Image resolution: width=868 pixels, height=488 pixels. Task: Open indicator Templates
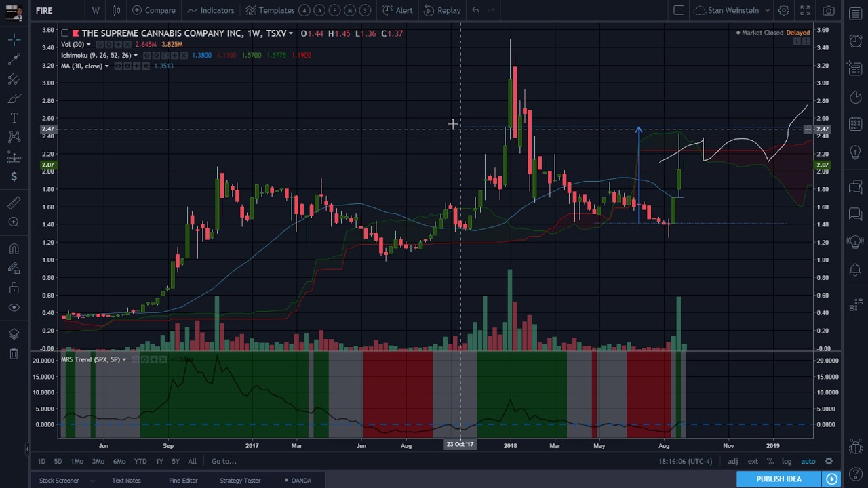point(271,10)
